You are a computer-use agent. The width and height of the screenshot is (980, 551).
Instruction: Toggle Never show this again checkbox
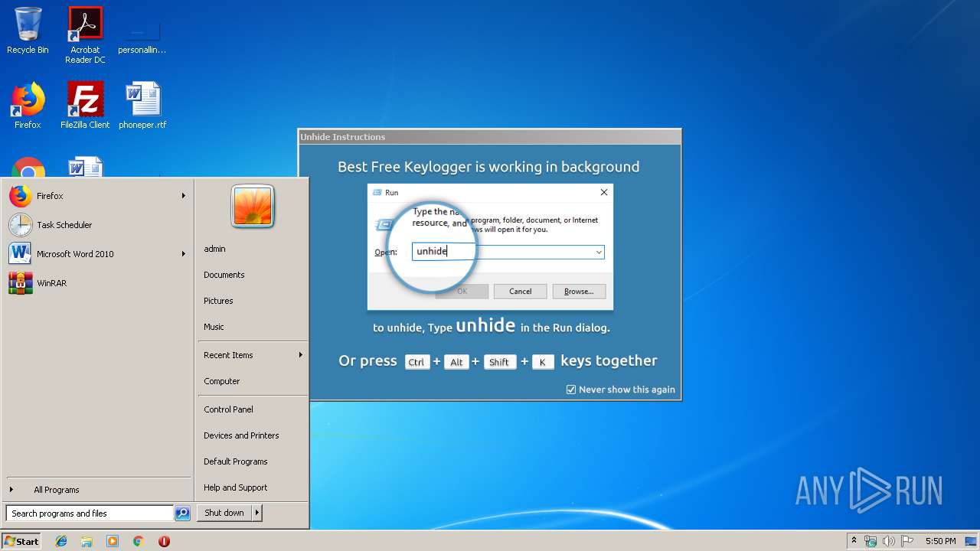(x=571, y=390)
